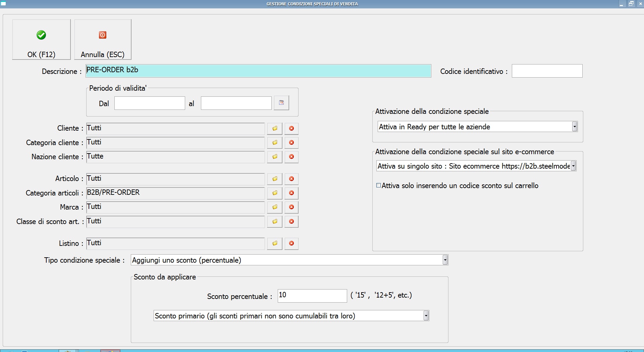
Task: Browse Listino with folder icon
Action: pyautogui.click(x=275, y=244)
